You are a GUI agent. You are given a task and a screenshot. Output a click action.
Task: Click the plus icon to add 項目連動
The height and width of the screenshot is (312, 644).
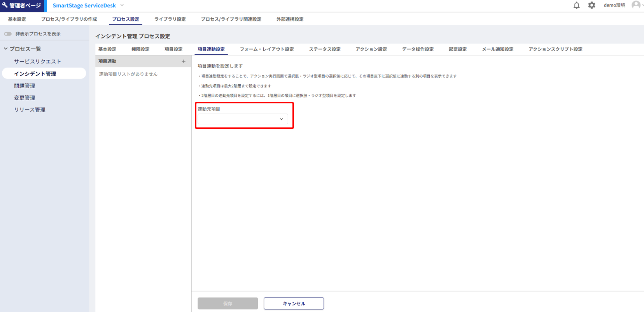(x=184, y=61)
